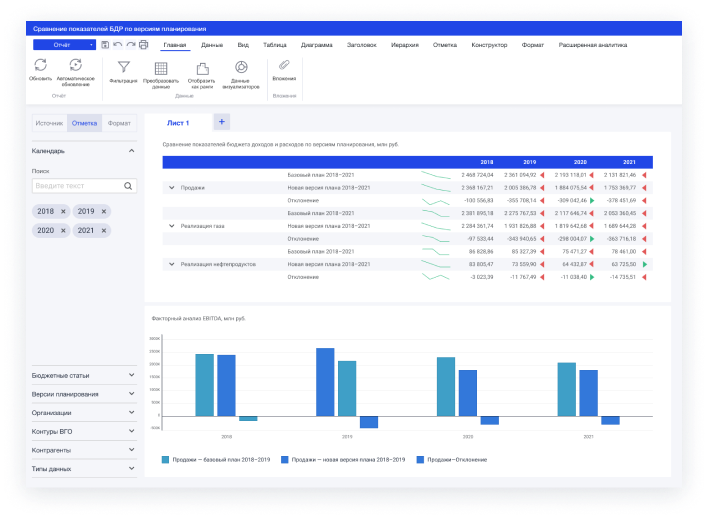Click cell value 2 468 724,04
The height and width of the screenshot is (519, 708).
477,175
